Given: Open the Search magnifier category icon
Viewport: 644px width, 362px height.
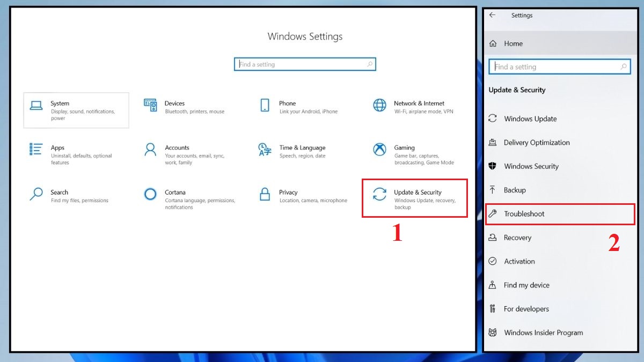Looking at the screenshot, I should tap(36, 194).
